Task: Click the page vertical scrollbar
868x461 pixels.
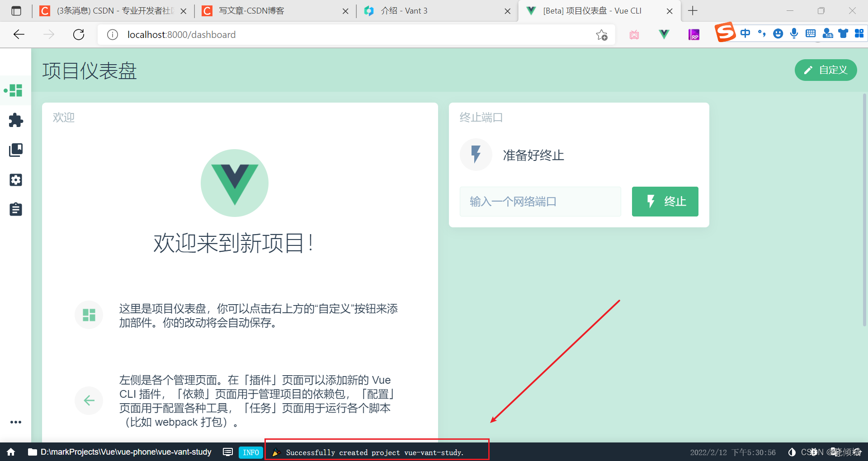Action: point(864,210)
